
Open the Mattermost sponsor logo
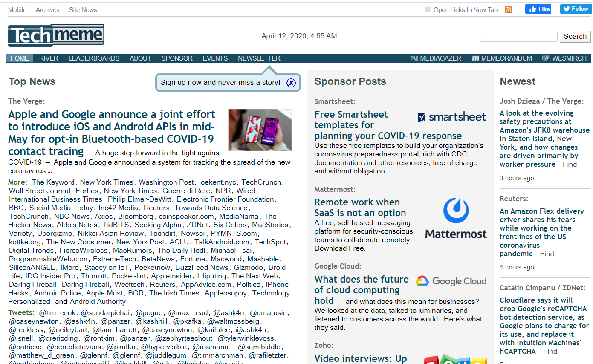(456, 218)
